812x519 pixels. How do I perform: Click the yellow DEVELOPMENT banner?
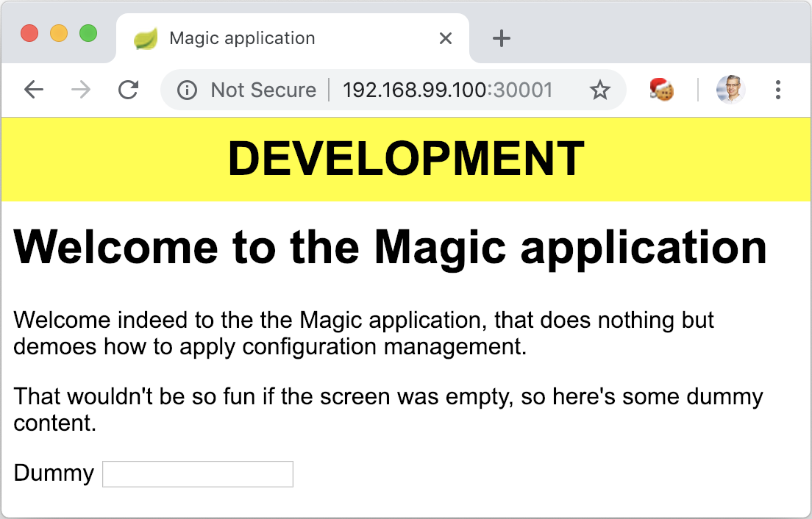pos(405,159)
